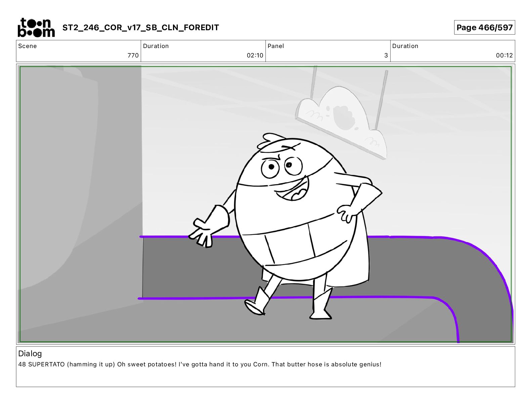Click the Panel label

pos(276,46)
